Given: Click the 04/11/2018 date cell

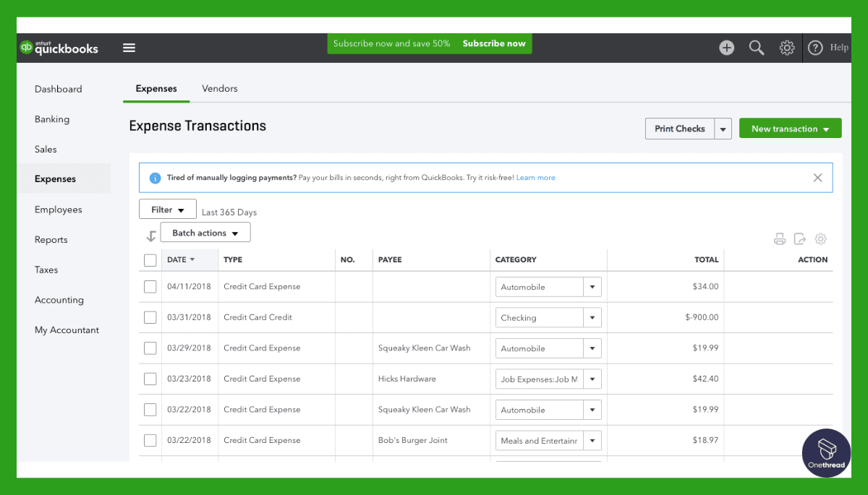Looking at the screenshot, I should [189, 287].
